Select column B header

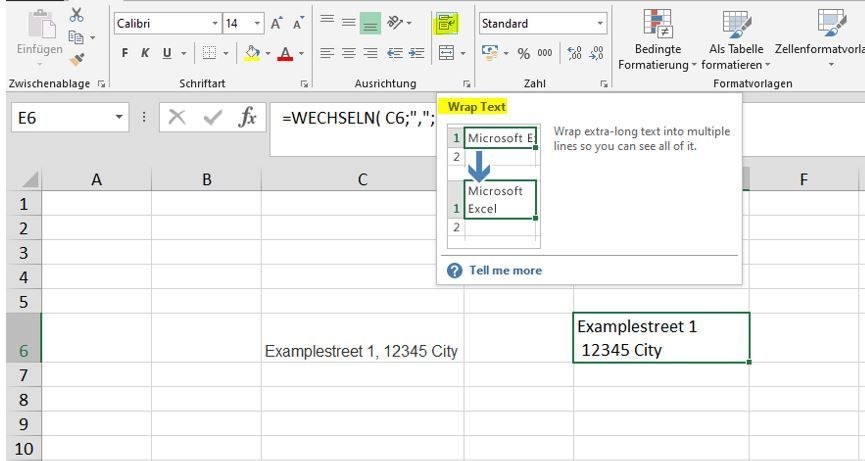206,179
